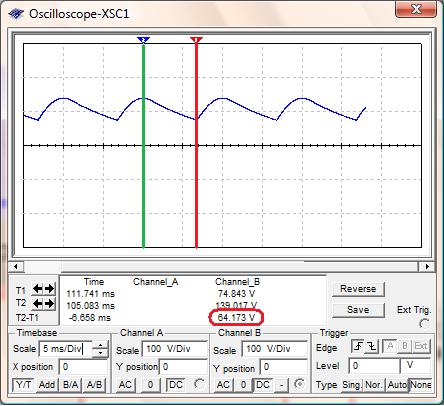The image size is (444, 406).
Task: Select the Ext Trig. radio terminal
Action: click(424, 324)
